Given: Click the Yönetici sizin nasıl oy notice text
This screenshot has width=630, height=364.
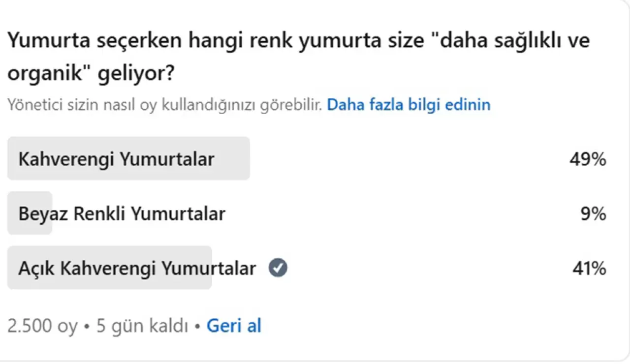Looking at the screenshot, I should pos(165,105).
